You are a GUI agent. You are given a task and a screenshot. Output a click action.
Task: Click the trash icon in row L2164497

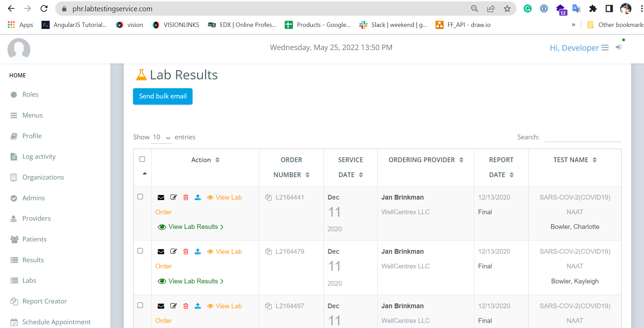pos(186,306)
